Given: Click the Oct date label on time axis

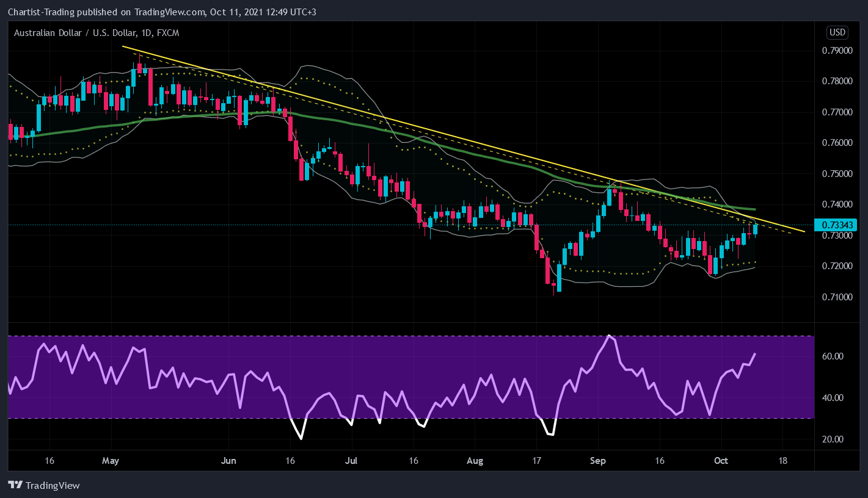Looking at the screenshot, I should 721,460.
